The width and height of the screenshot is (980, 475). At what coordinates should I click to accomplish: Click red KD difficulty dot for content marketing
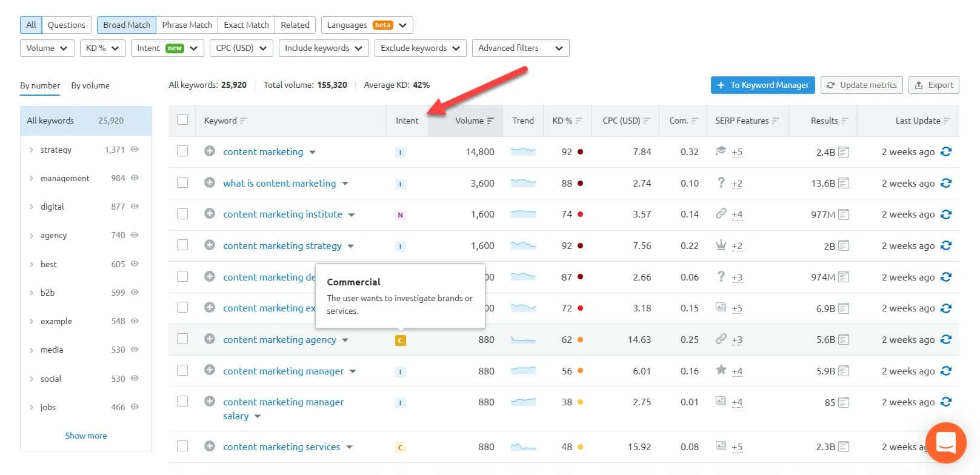tap(580, 152)
